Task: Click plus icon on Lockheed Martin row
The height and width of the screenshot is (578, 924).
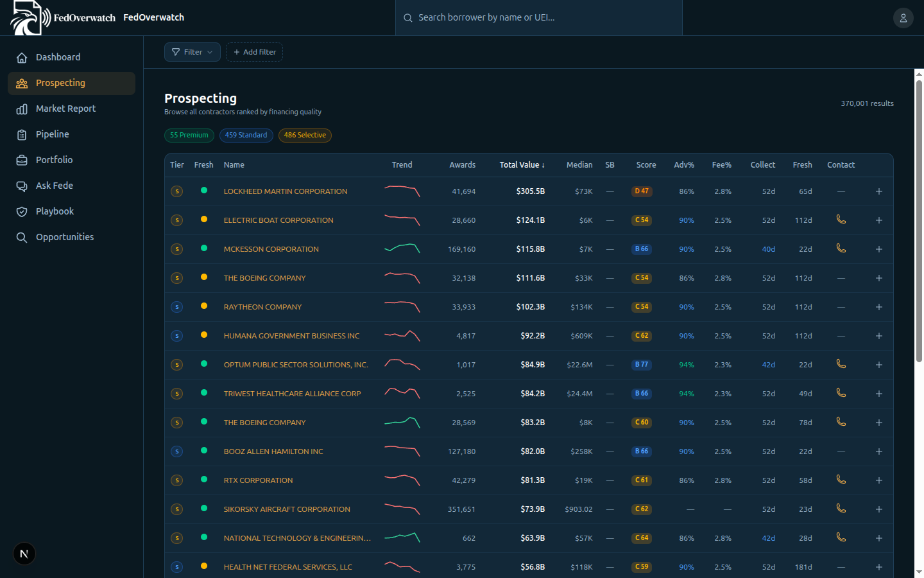Action: [878, 191]
